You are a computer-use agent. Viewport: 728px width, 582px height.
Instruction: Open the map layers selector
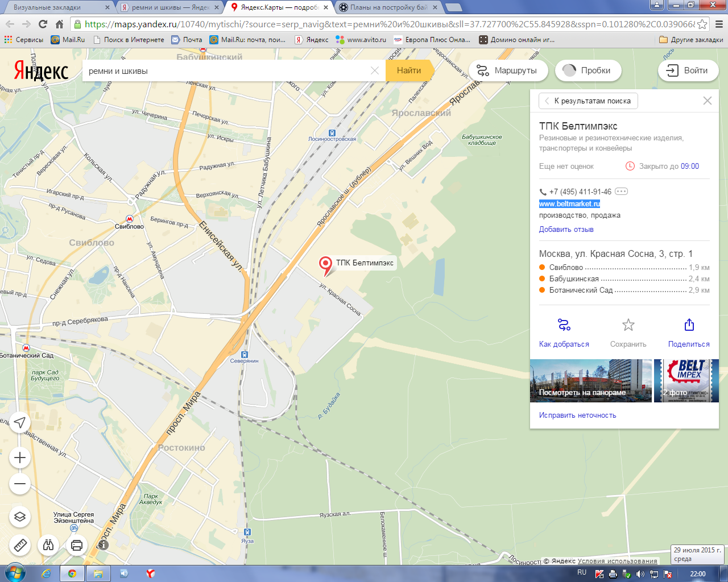(20, 517)
